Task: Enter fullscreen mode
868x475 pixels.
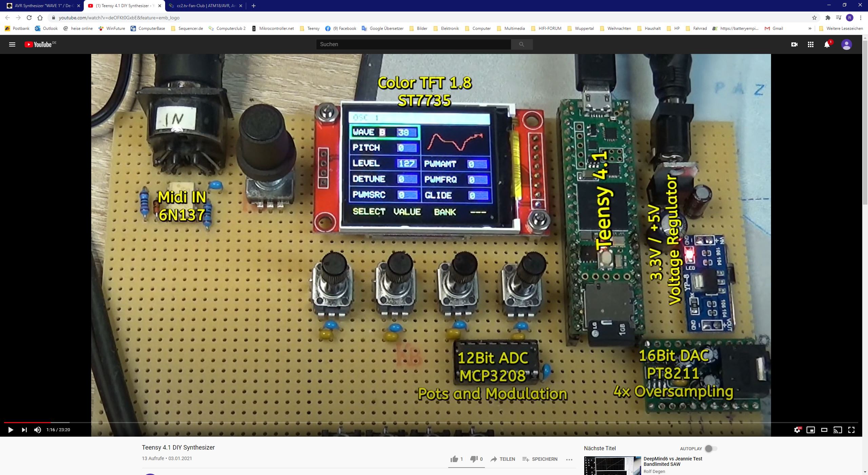Action: [x=851, y=430]
